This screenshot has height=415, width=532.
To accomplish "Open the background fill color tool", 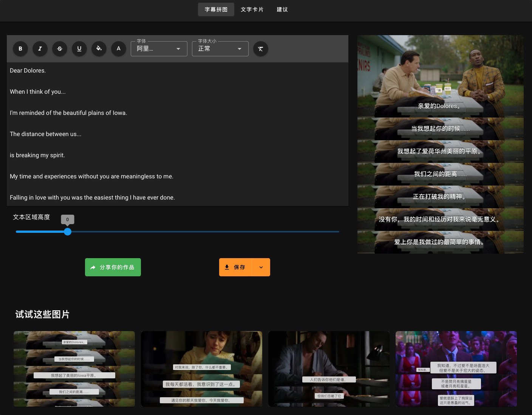I will 99,49.
